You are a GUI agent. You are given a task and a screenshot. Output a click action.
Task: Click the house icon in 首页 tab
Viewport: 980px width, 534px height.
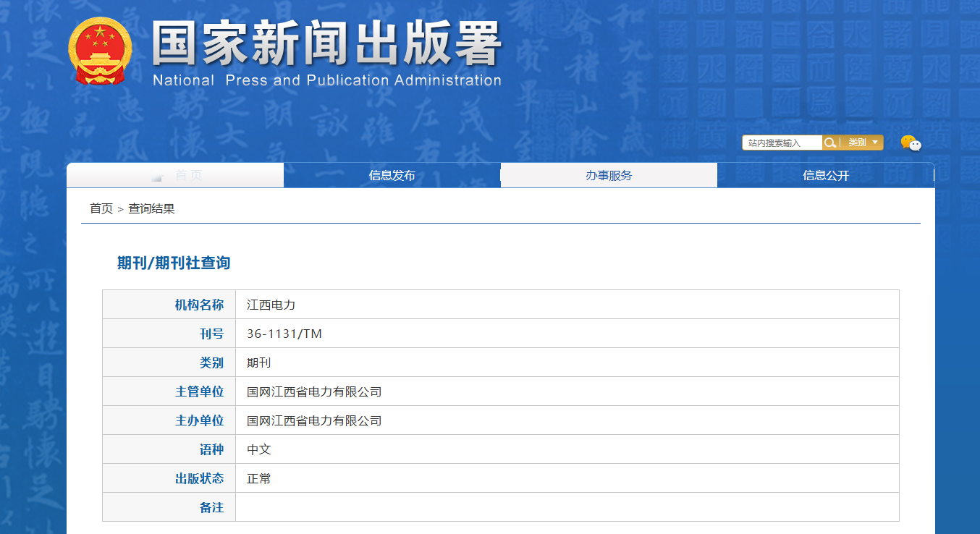[x=157, y=176]
